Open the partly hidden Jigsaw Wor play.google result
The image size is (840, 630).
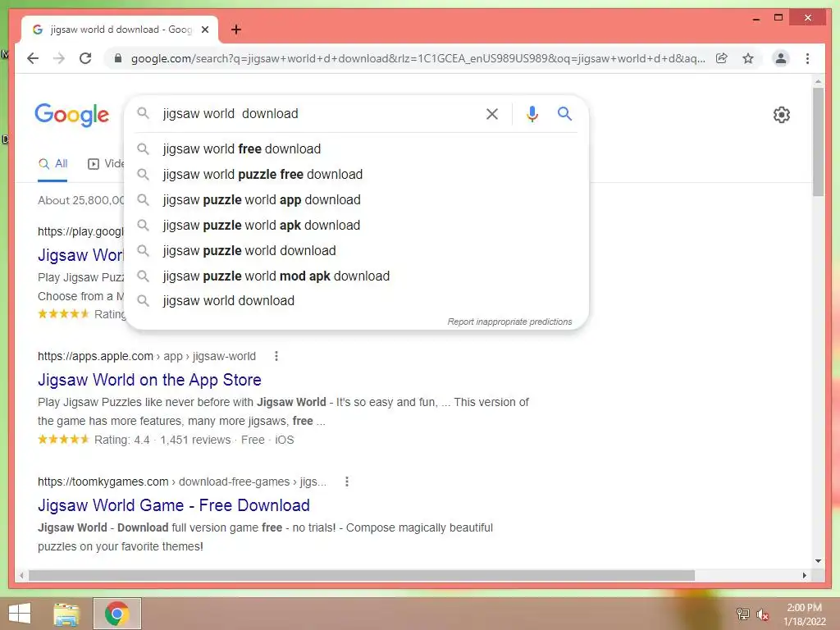(x=80, y=255)
